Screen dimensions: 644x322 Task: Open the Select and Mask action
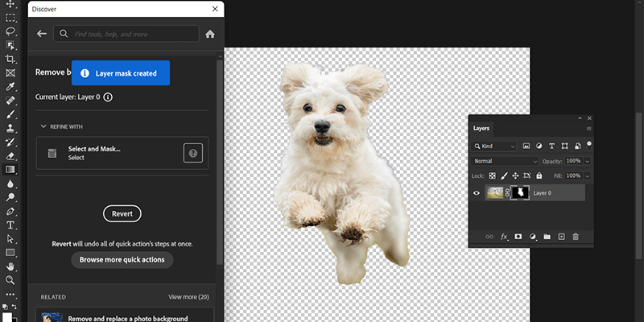[x=122, y=153]
